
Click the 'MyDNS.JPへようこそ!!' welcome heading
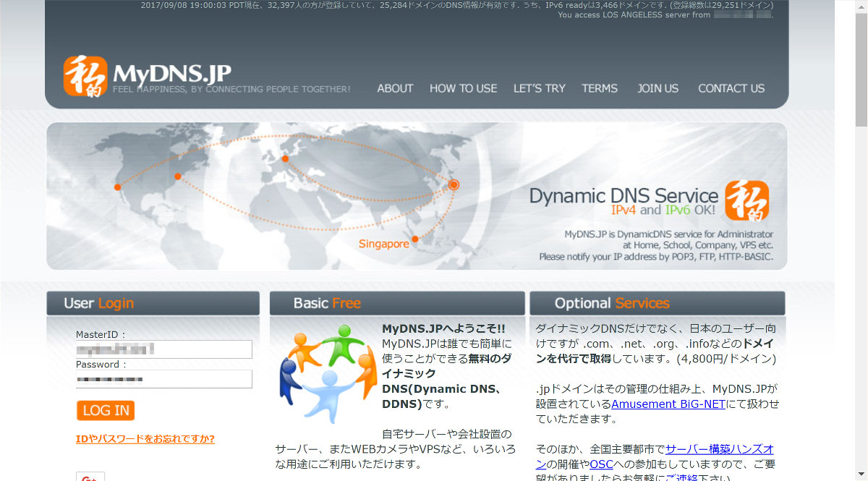443,328
